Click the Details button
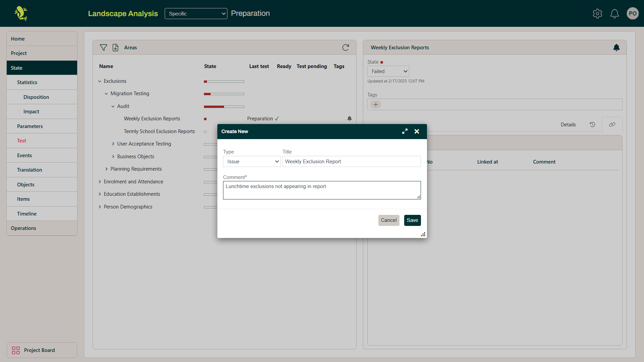This screenshot has width=644, height=362. click(568, 124)
